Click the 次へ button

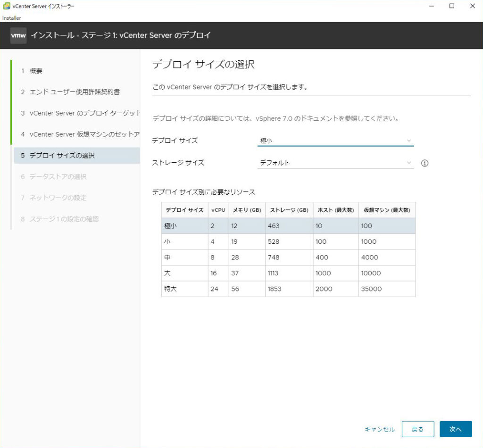[x=456, y=429]
